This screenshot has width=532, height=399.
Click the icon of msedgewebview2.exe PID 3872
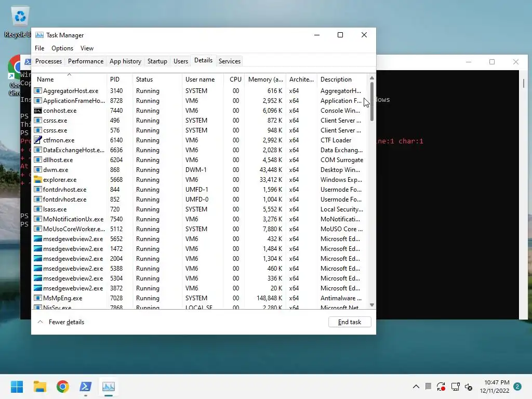tap(37, 288)
